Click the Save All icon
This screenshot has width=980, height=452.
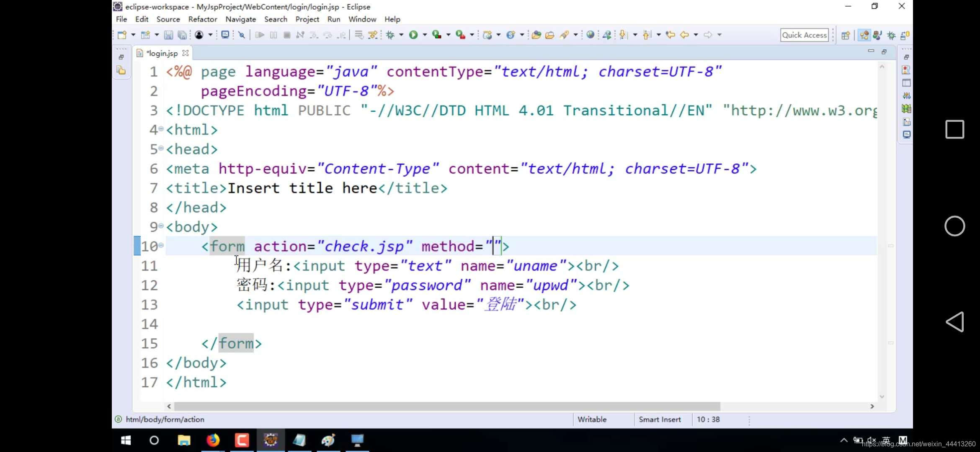tap(182, 35)
